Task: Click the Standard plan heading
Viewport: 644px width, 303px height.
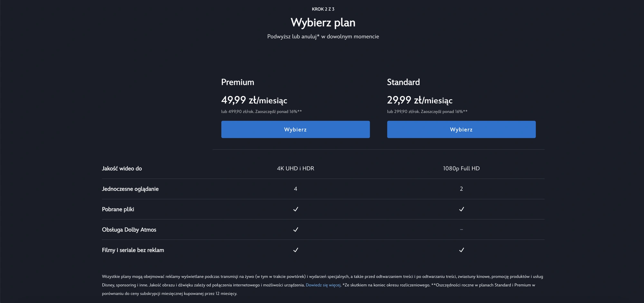Action: pyautogui.click(x=403, y=82)
